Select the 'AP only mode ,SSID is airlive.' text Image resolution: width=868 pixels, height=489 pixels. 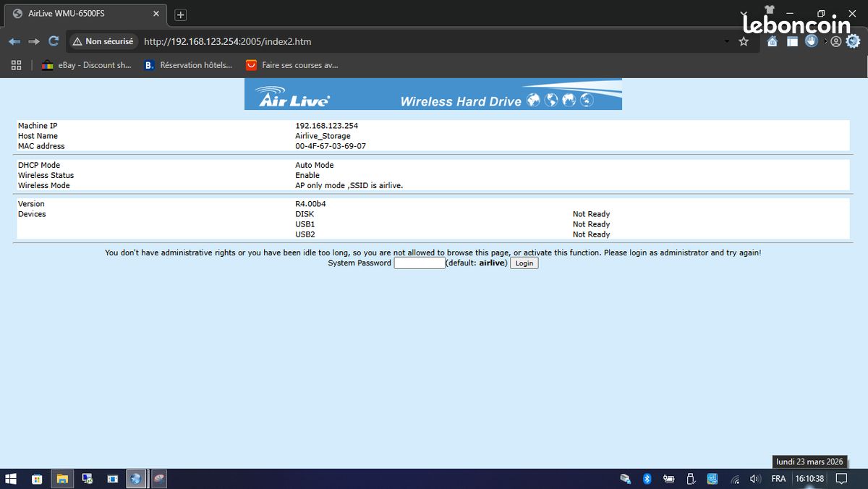[349, 185]
